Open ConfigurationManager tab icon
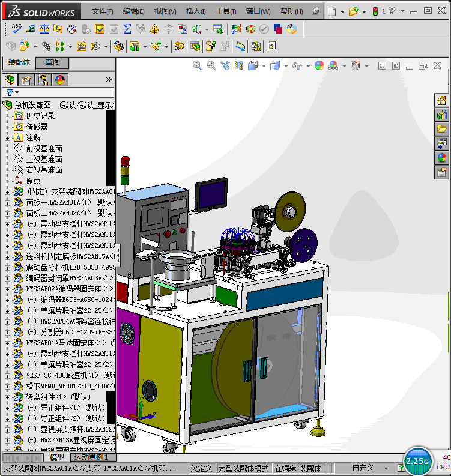Screen dimensions: 451x476 [43, 80]
